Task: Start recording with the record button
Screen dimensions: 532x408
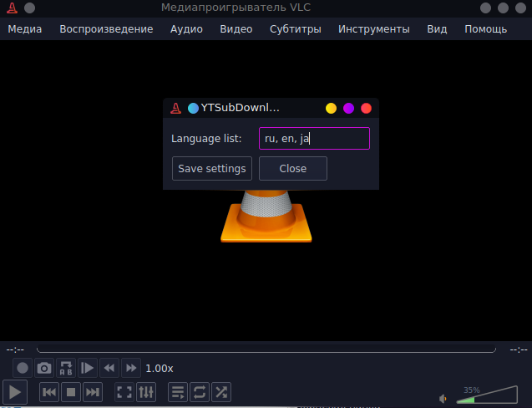Action: [x=23, y=368]
